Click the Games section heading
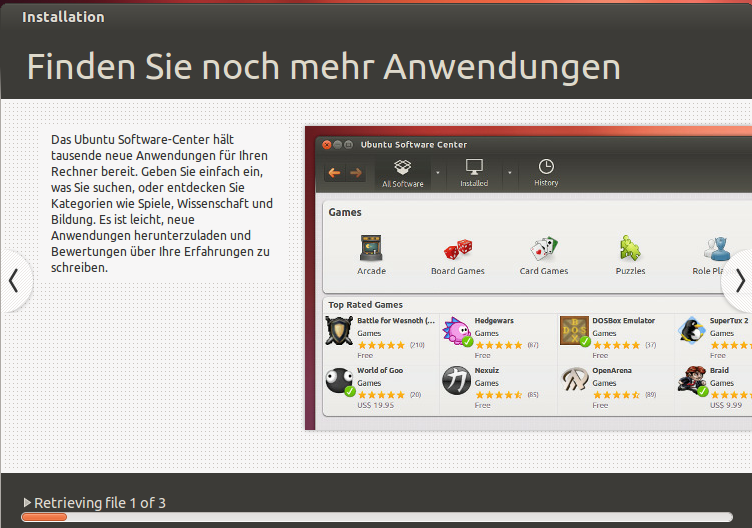Screen dimensions: 752x528 coord(345,212)
